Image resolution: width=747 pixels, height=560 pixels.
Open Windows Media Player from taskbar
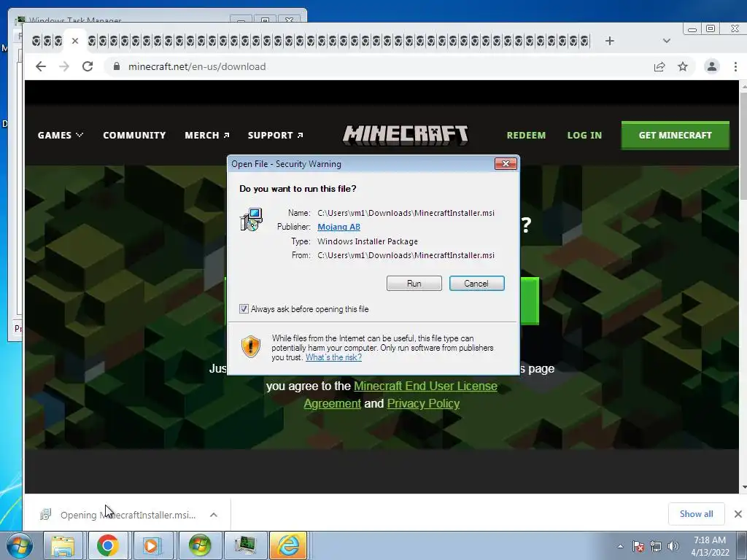[153, 545]
